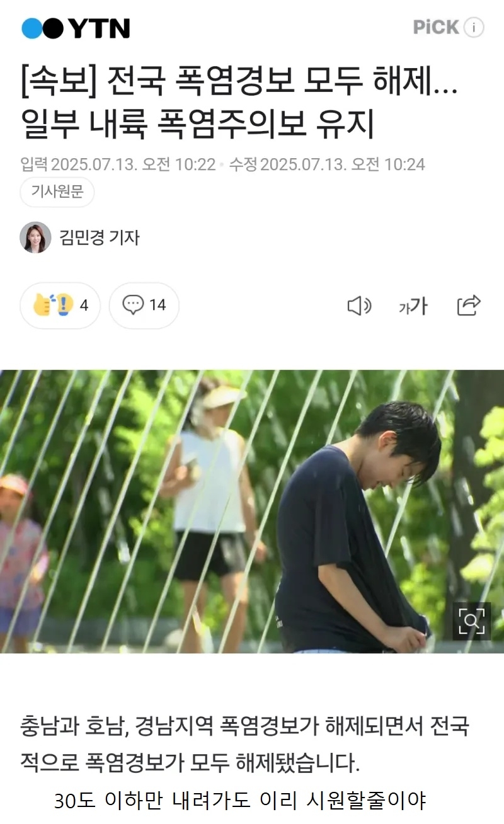Click the PiCK info circle icon
Viewport: 504px width, 824px height.
pos(474,27)
